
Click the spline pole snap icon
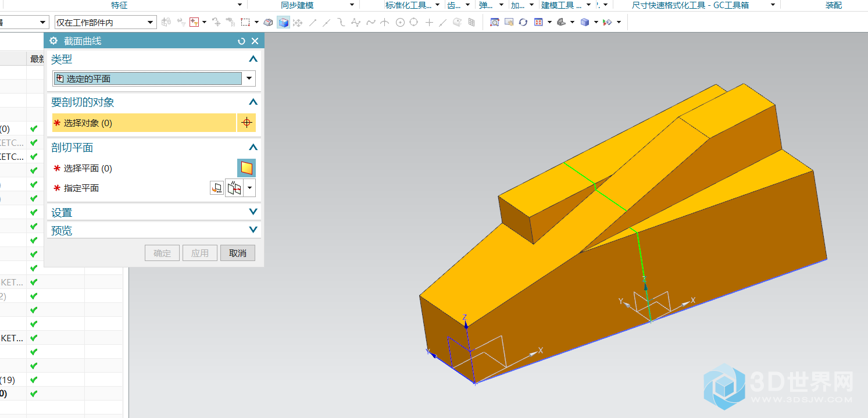tap(356, 23)
